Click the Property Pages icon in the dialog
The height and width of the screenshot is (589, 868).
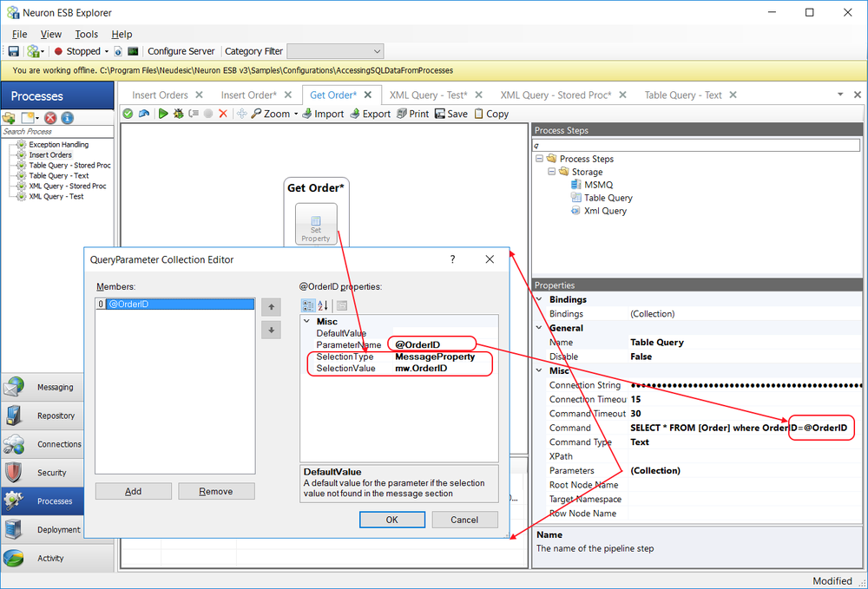342,305
